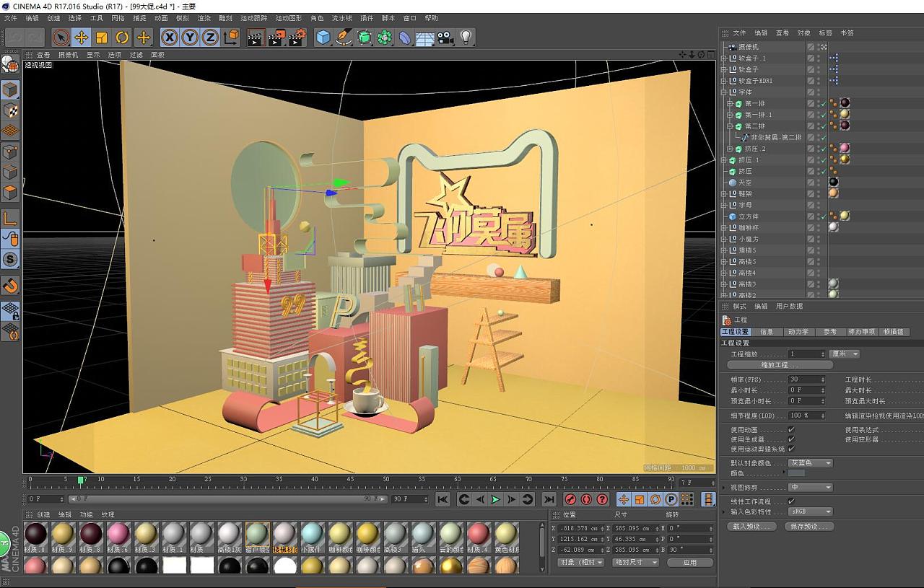Open the 灰蓝色 default object color dropdown
This screenshot has height=588, width=924.
coord(811,463)
